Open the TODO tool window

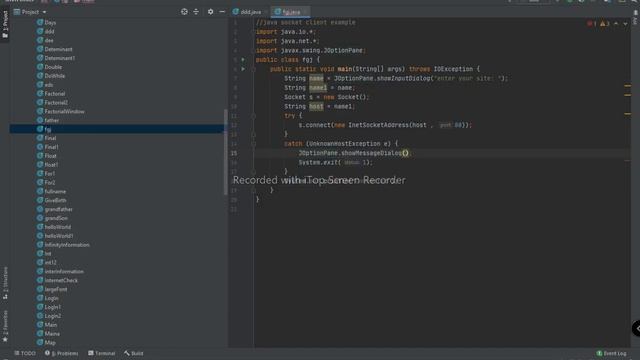coord(24,353)
